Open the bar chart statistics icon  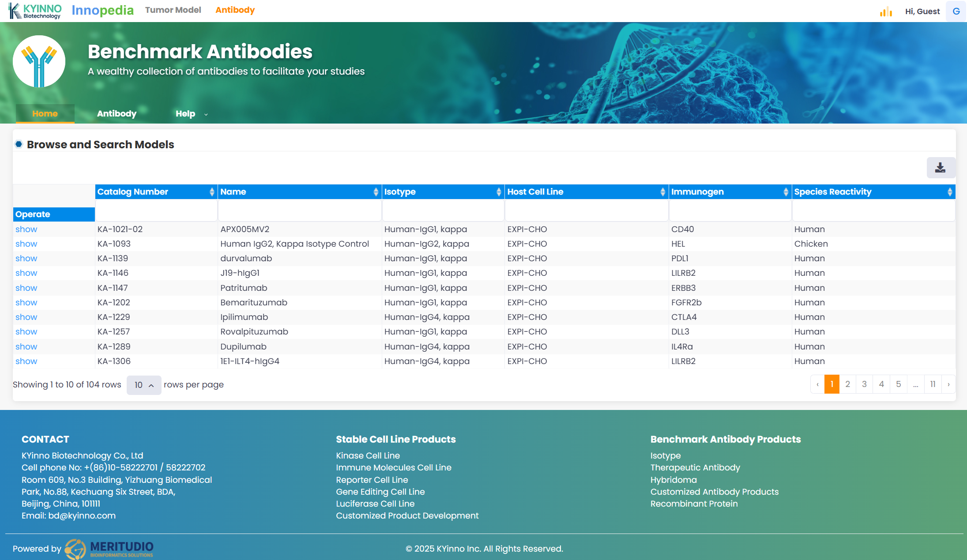tap(885, 11)
